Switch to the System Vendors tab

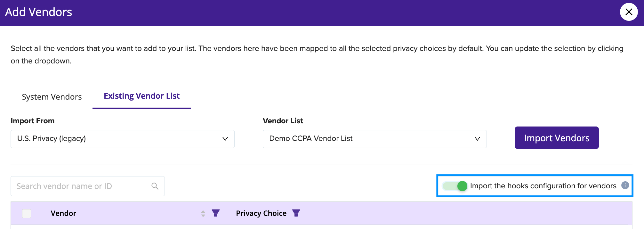coord(52,97)
